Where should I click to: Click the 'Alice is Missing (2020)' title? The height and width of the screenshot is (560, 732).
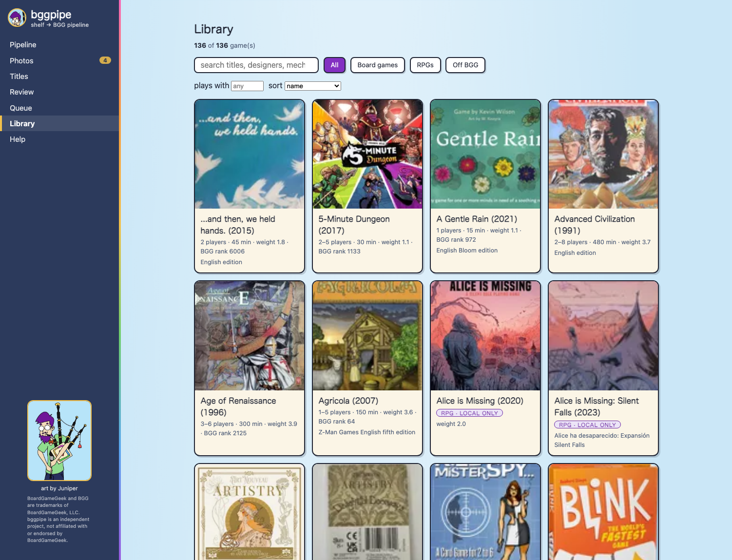480,401
